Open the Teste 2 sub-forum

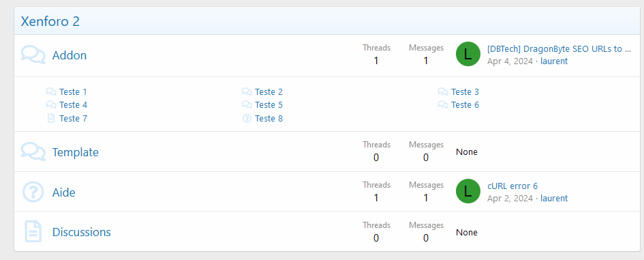[269, 91]
